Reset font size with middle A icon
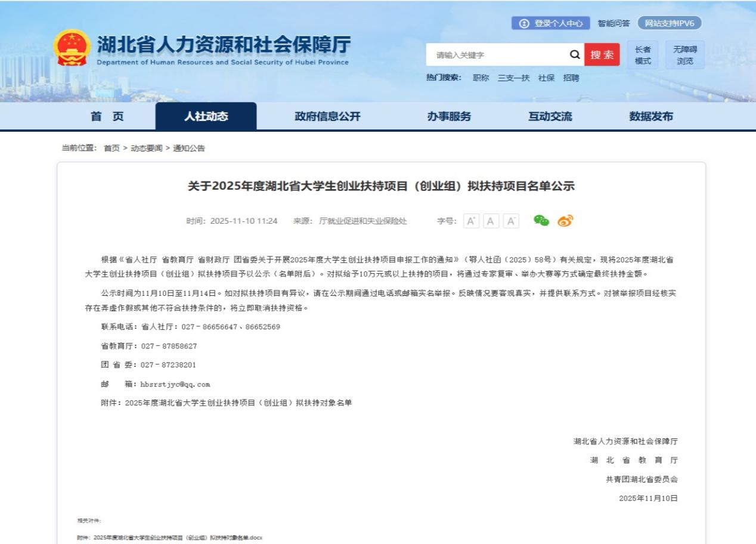 tap(491, 221)
